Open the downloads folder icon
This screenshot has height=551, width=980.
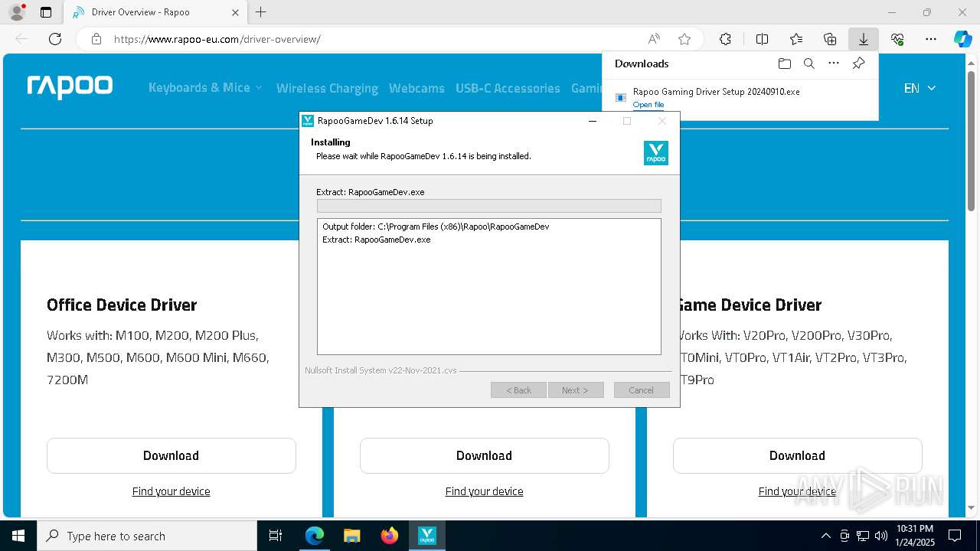(x=784, y=64)
